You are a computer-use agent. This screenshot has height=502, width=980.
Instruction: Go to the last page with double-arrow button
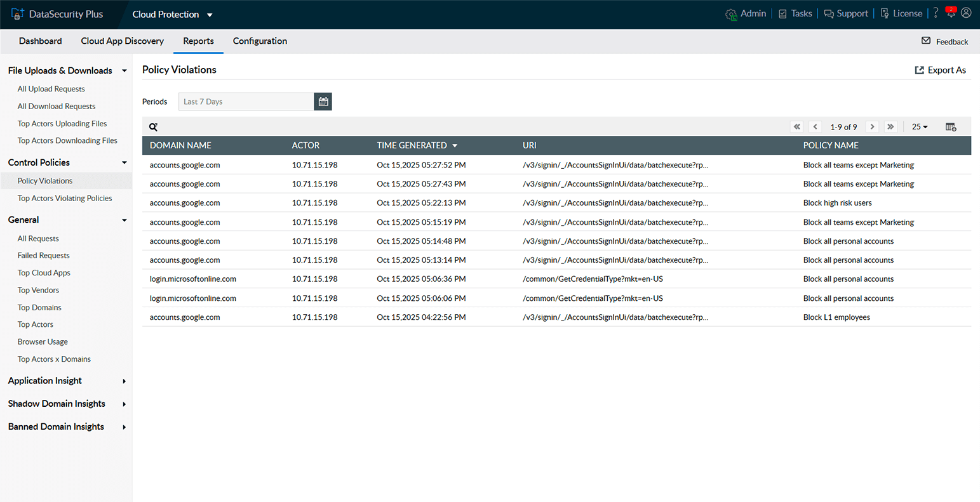(x=890, y=126)
